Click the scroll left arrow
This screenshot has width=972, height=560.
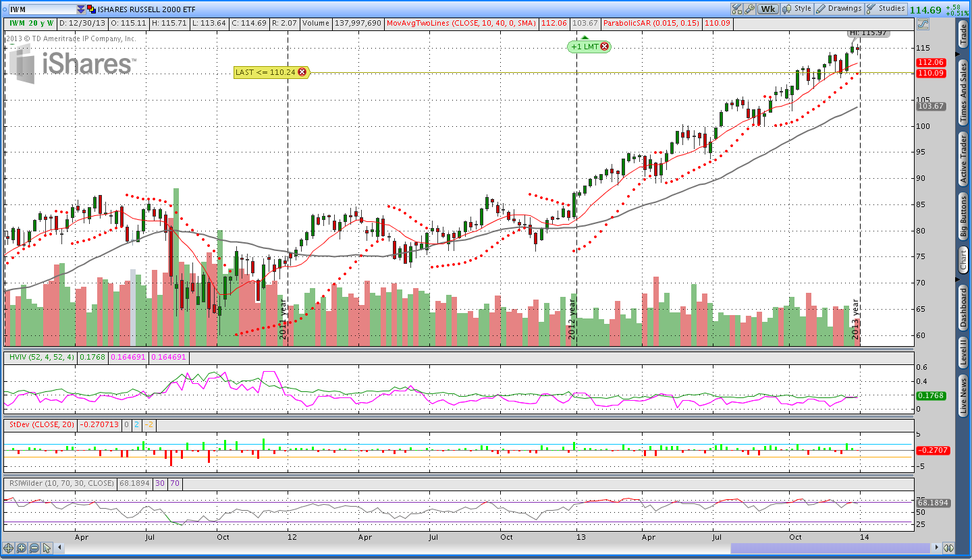coord(59,548)
